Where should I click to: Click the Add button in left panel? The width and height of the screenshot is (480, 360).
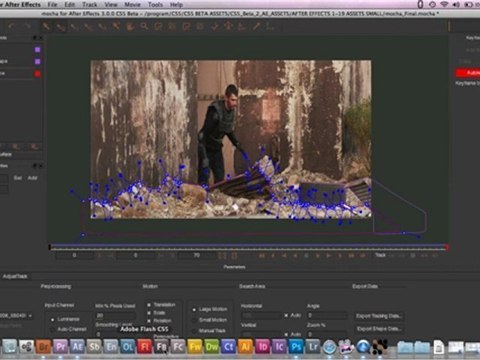point(32,178)
